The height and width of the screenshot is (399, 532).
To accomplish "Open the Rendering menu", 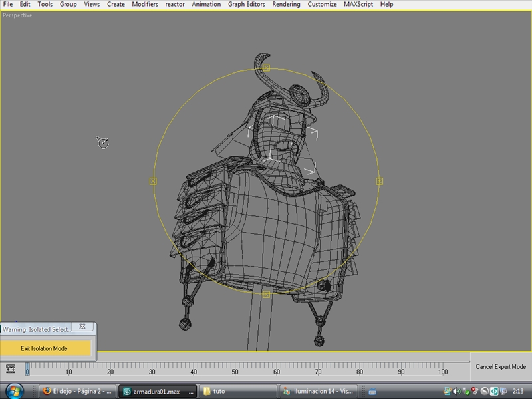I will pos(286,5).
